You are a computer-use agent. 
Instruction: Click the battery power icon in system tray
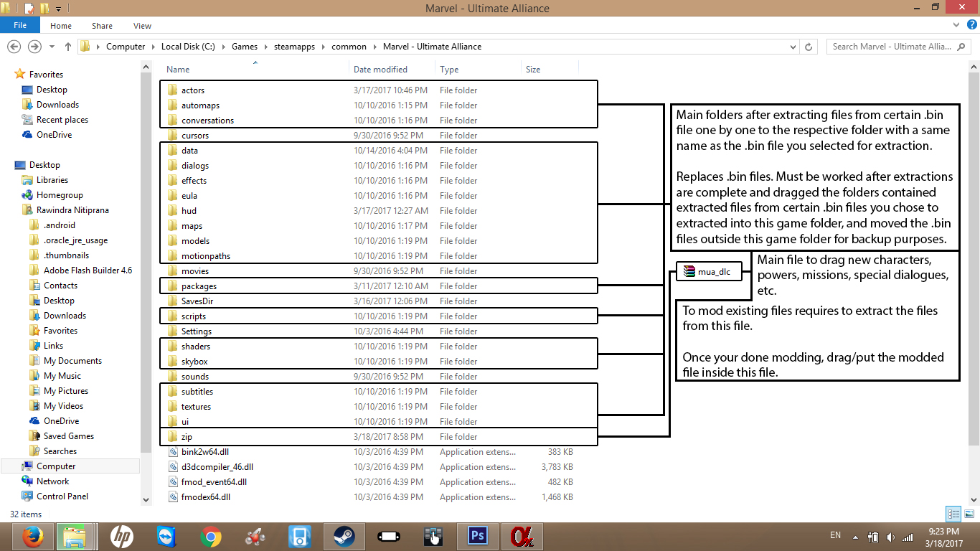[874, 537]
